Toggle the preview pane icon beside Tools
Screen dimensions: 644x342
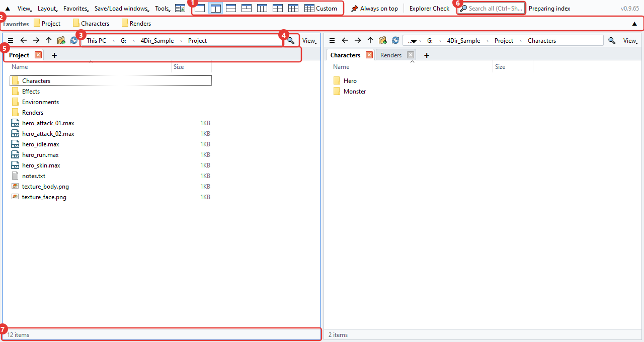point(180,8)
